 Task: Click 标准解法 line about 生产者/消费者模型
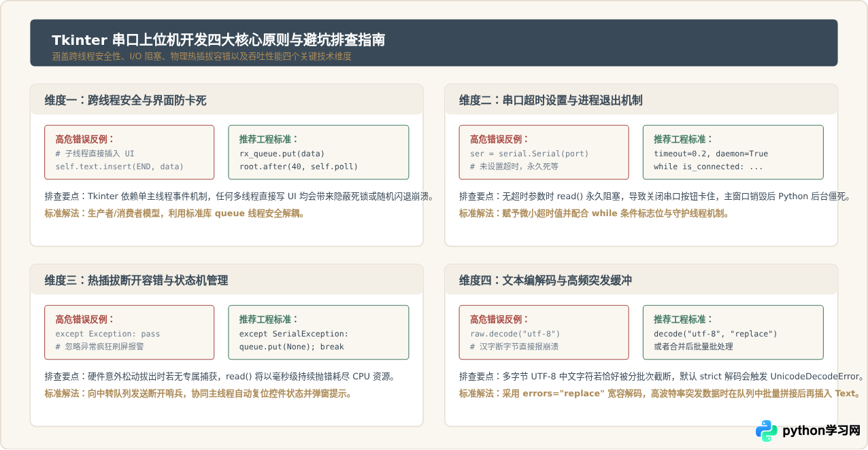click(x=175, y=213)
